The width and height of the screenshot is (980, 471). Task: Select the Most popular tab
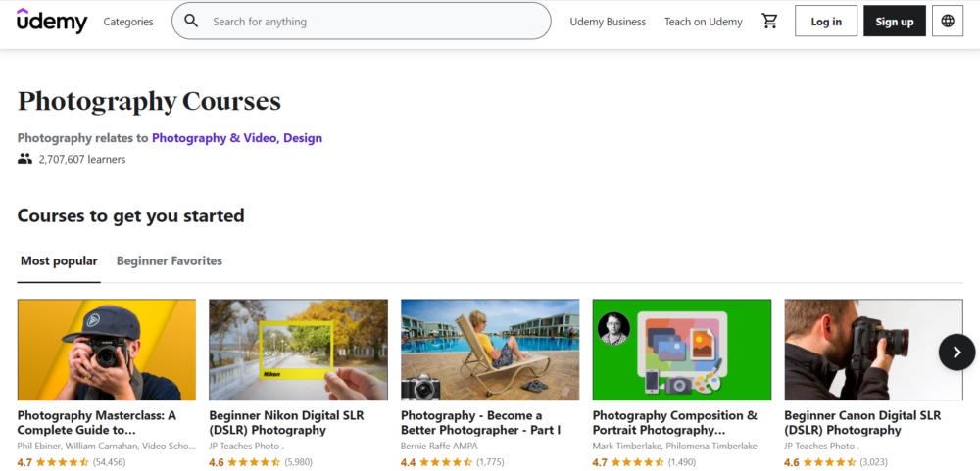click(59, 261)
